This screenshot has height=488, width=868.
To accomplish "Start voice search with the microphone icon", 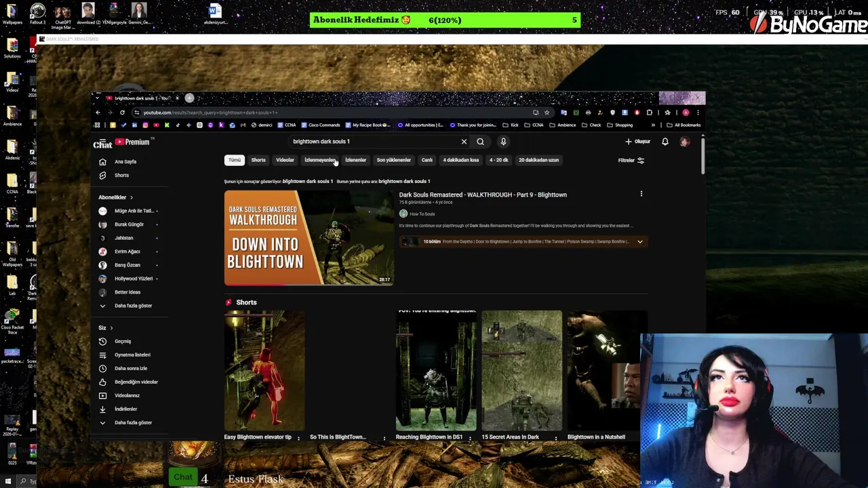I will point(503,142).
